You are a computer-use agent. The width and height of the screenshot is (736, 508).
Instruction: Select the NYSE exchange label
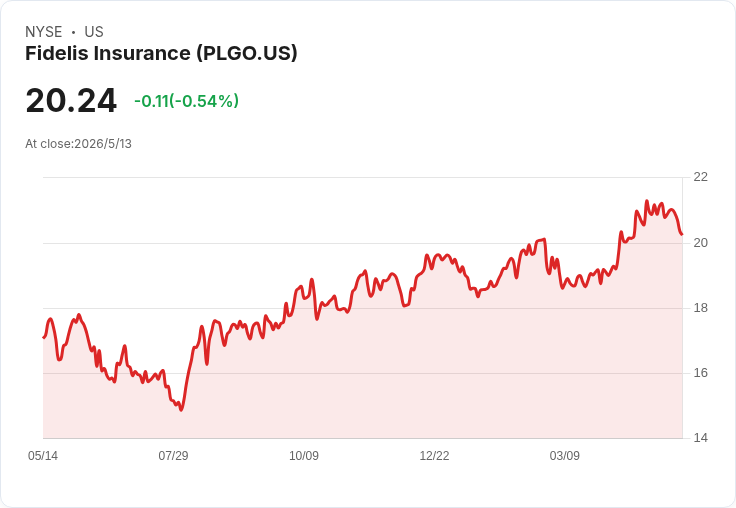pos(44,32)
